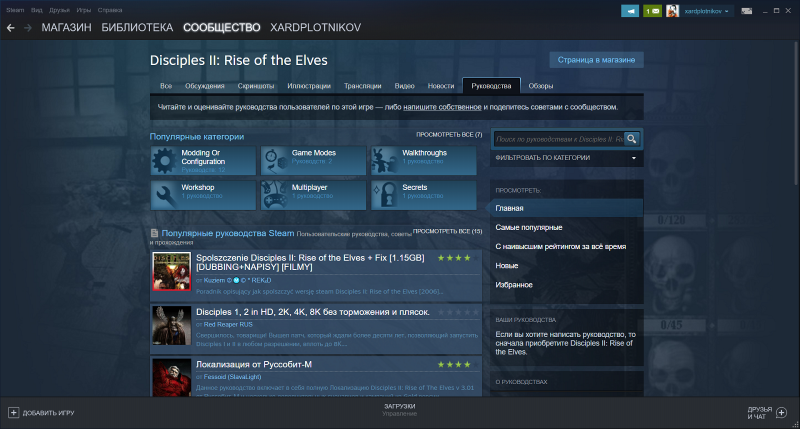The width and height of the screenshot is (800, 429).
Task: Open the Вид menu
Action: 37,10
